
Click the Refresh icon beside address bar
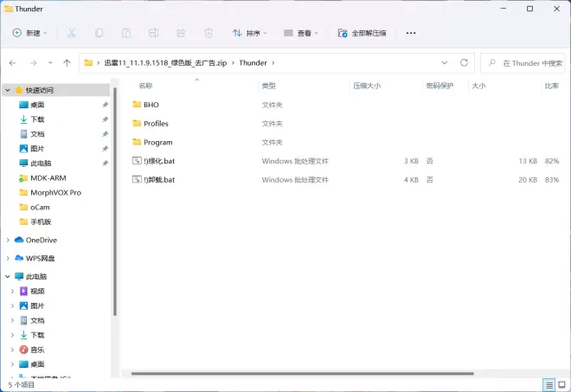point(465,62)
